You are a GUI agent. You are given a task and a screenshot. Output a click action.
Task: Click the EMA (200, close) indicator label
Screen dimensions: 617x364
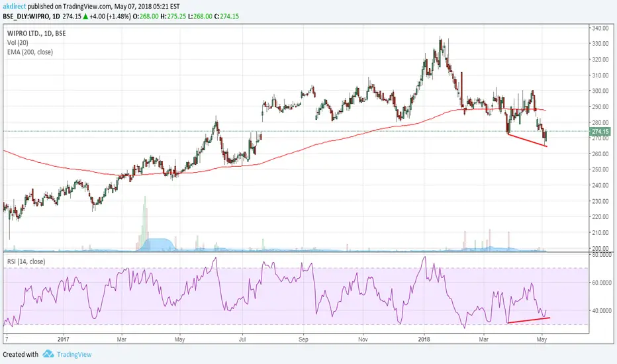click(30, 52)
